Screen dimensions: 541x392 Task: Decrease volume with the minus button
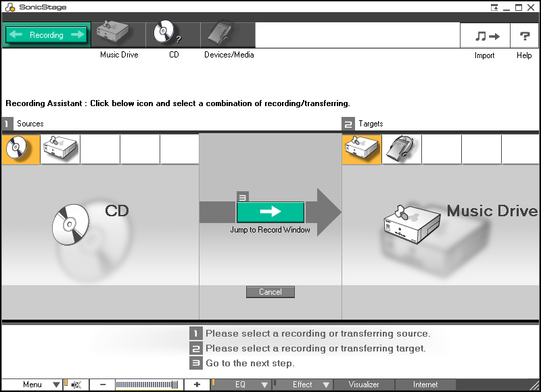click(x=103, y=385)
